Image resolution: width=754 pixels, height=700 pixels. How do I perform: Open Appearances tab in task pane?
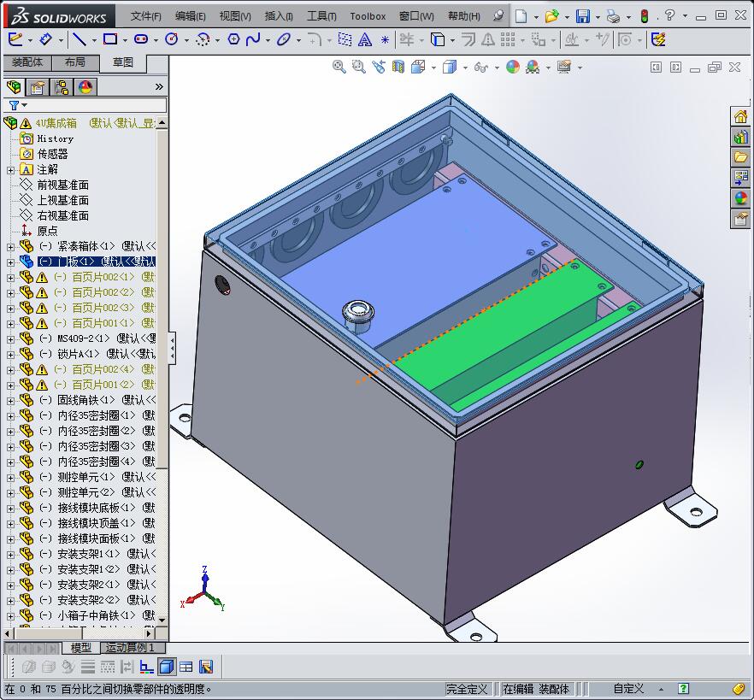[x=740, y=197]
